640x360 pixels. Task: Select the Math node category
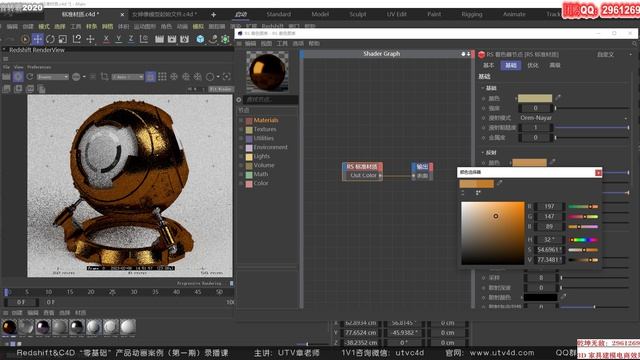click(x=261, y=174)
